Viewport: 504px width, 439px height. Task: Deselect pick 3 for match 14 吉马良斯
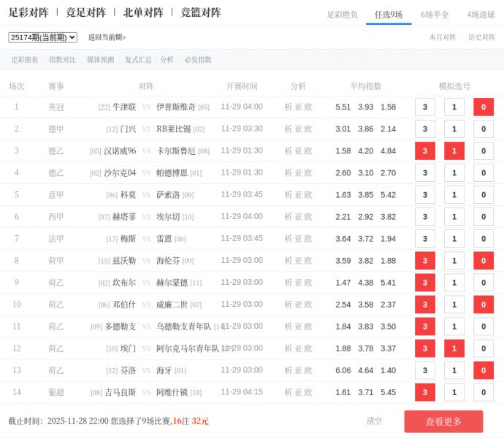click(x=425, y=392)
